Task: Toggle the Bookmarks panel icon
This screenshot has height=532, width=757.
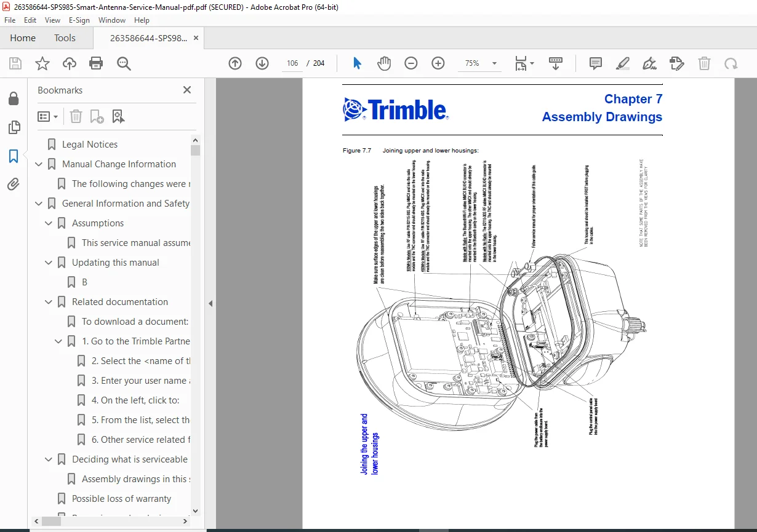Action: (x=14, y=156)
